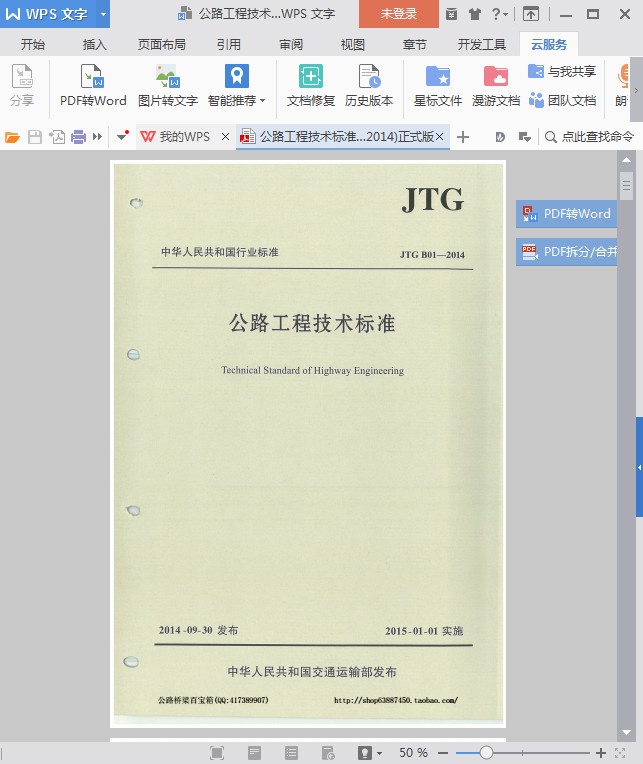The width and height of the screenshot is (643, 764).
Task: Click the zoom slider handle
Action: click(486, 753)
